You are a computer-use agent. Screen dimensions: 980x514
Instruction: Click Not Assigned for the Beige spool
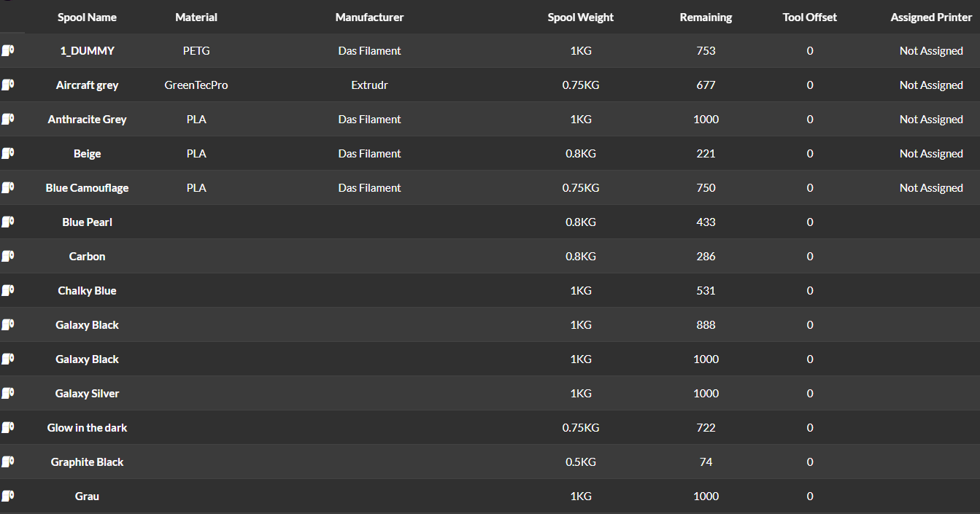point(931,153)
